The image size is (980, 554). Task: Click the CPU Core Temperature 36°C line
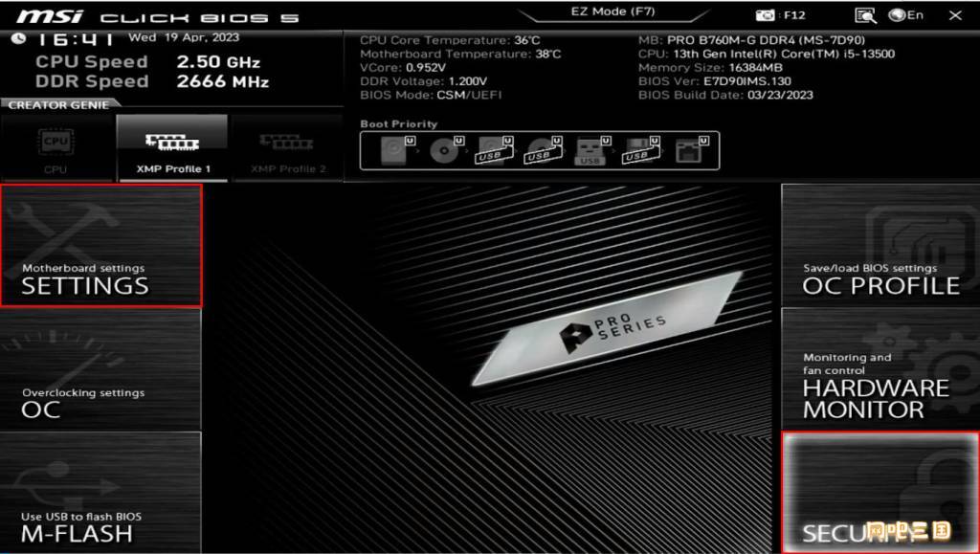[450, 40]
